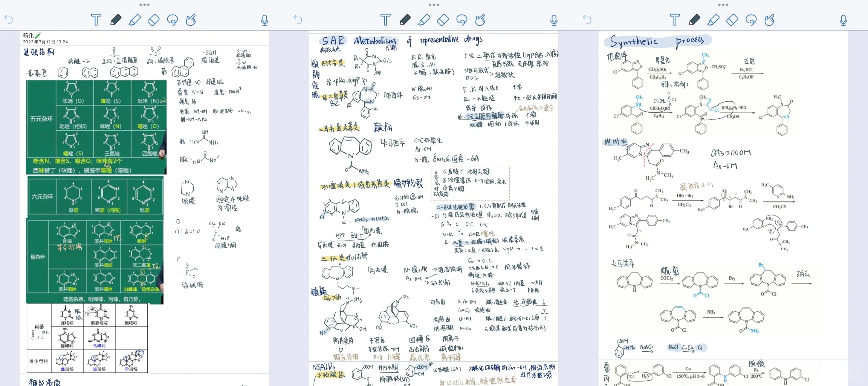Select Text tool in left 药化 pane
Viewport: 868px width, 386px height.
coord(96,20)
